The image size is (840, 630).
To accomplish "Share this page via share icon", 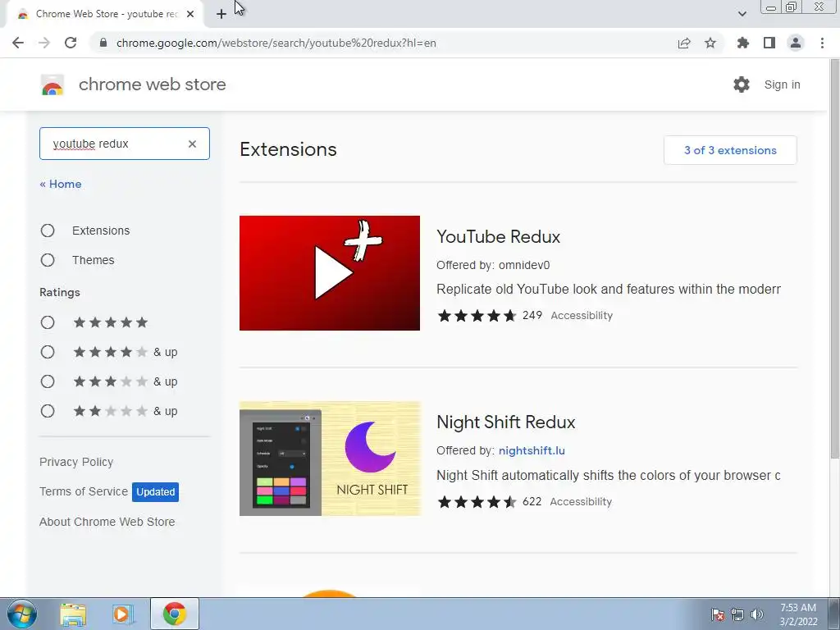I will tap(684, 43).
